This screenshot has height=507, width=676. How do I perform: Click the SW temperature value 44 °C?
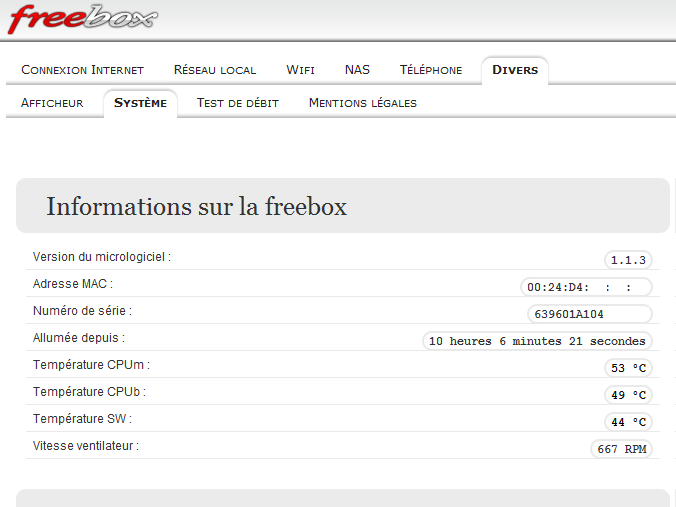point(628,422)
